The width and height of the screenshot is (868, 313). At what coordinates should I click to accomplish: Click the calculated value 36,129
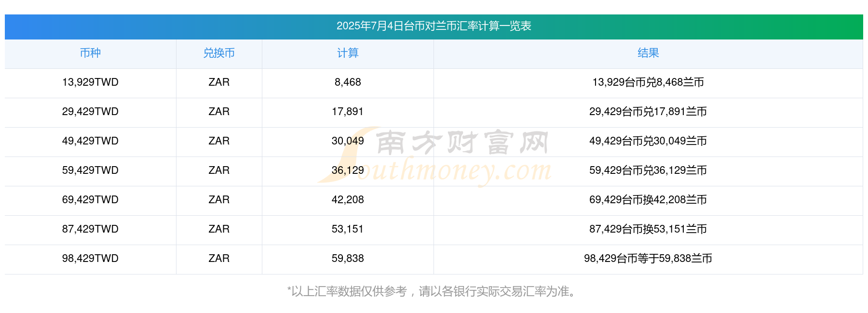(x=348, y=170)
